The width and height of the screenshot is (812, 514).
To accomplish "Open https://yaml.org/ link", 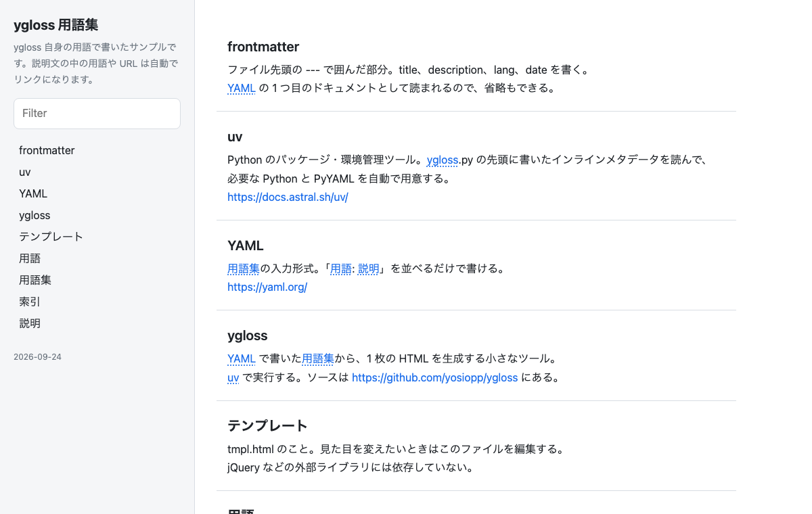I will click(267, 287).
